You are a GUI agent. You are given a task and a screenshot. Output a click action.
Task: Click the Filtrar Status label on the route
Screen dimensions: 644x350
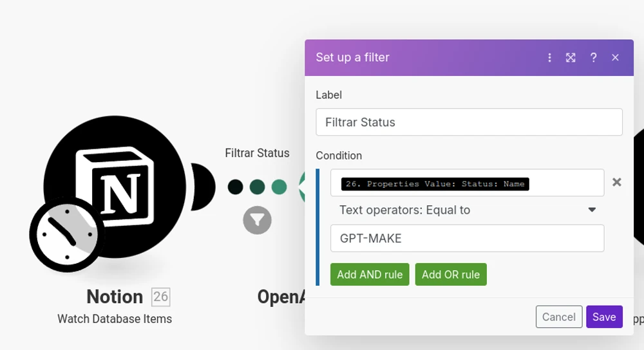click(x=257, y=153)
